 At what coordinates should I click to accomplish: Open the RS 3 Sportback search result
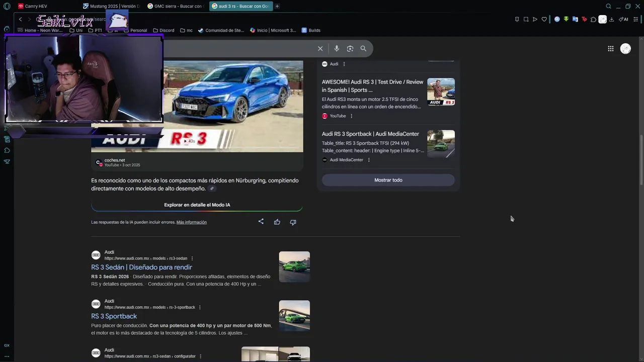(x=114, y=316)
